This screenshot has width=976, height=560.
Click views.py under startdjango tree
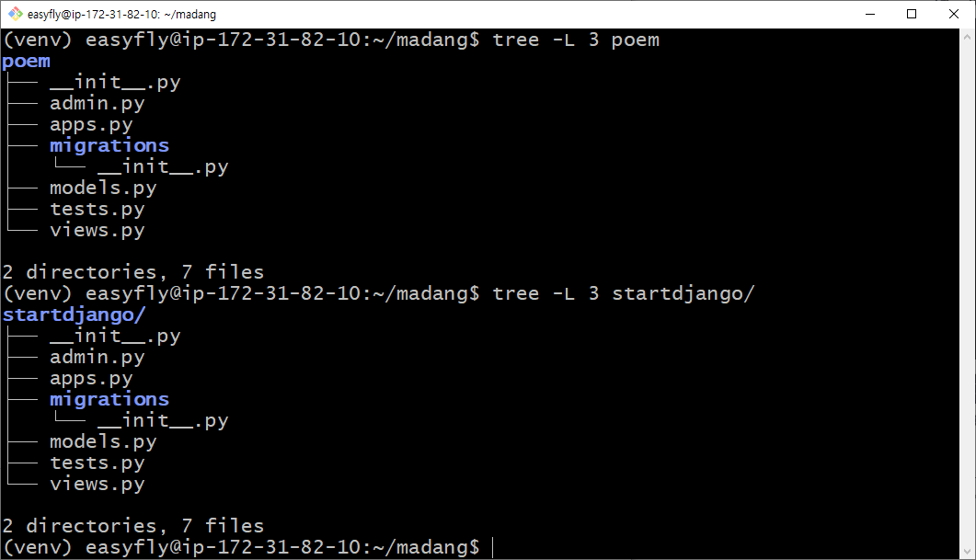pos(98,484)
